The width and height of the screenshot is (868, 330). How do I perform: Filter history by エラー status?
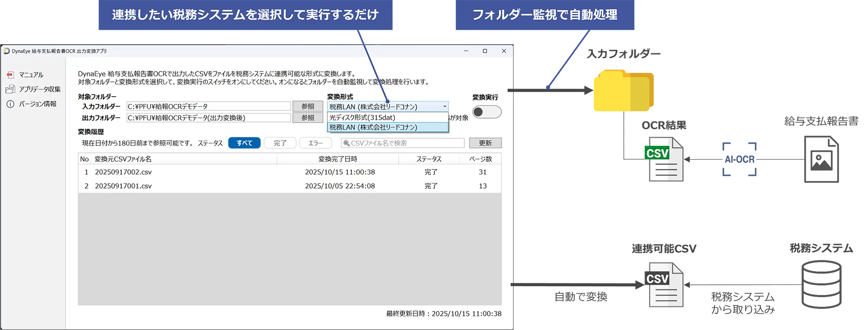(x=316, y=143)
